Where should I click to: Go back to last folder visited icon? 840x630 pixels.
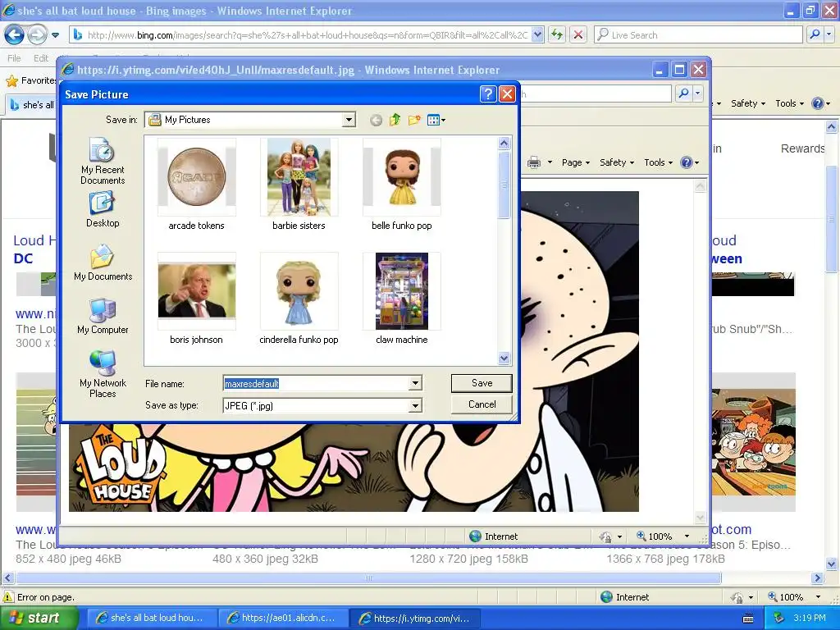376,120
